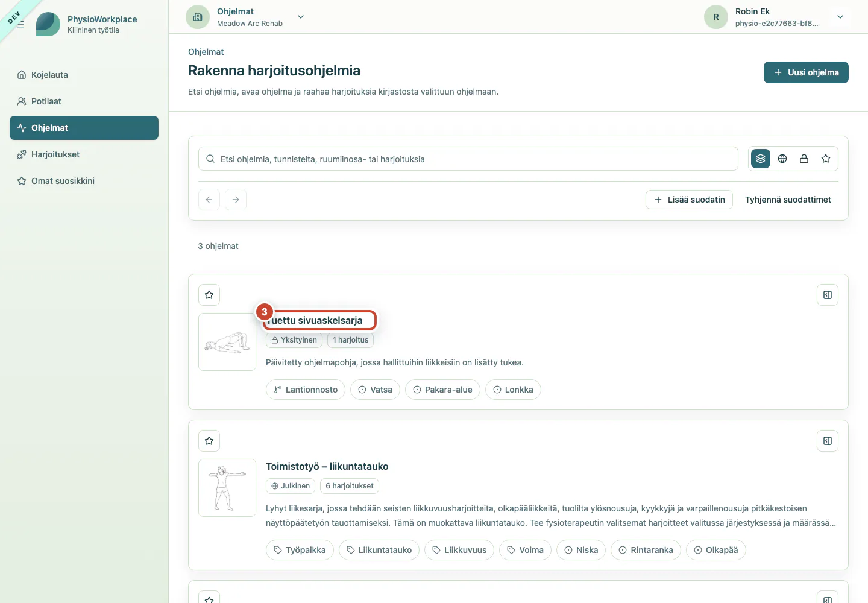
Task: Focus the Etsi ohjelmia search field
Action: pos(468,159)
